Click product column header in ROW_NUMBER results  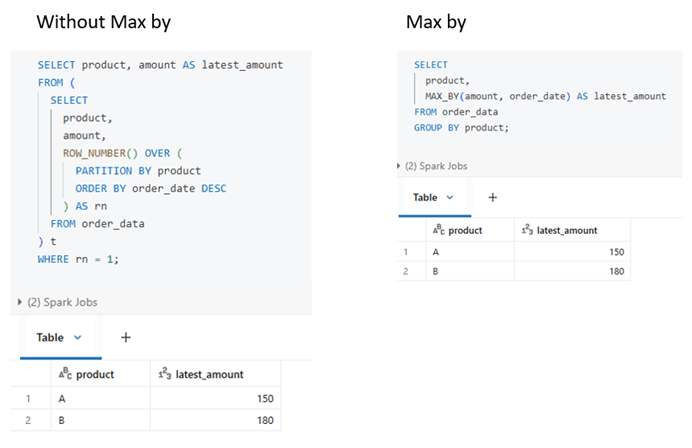coord(95,375)
